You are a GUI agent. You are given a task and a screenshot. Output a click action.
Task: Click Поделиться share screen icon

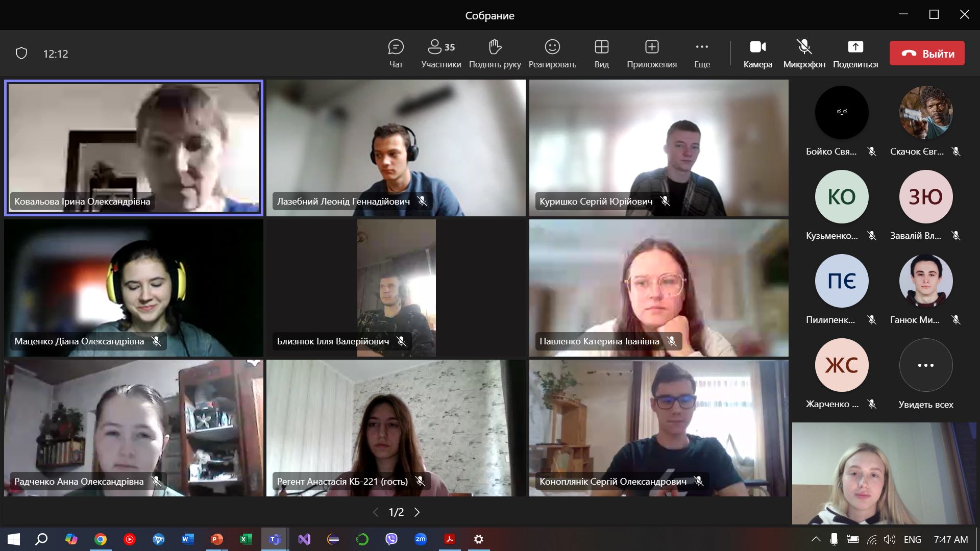pyautogui.click(x=855, y=47)
